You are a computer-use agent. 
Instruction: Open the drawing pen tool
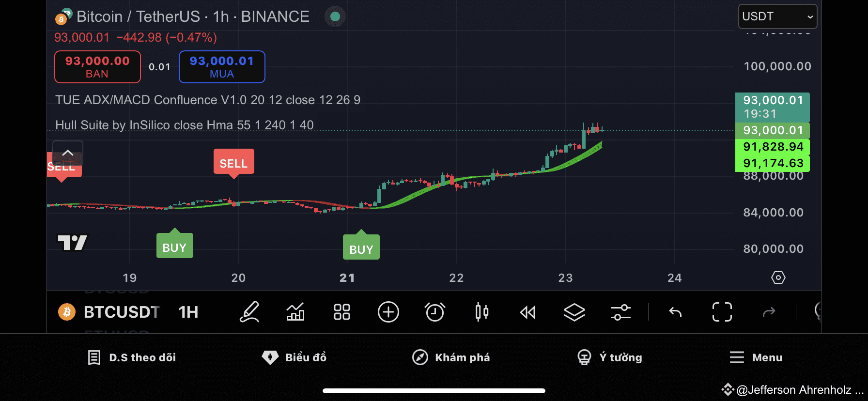(x=249, y=312)
